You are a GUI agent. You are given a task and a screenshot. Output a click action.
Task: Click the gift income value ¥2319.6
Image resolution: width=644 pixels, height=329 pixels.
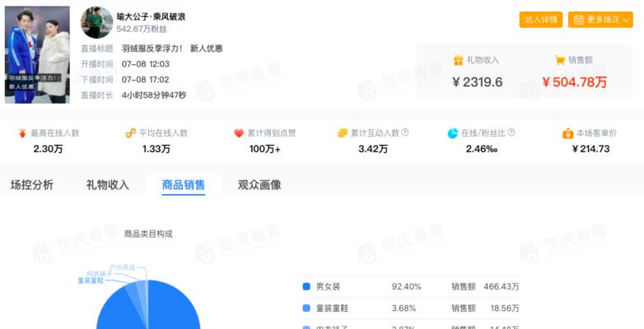[478, 82]
